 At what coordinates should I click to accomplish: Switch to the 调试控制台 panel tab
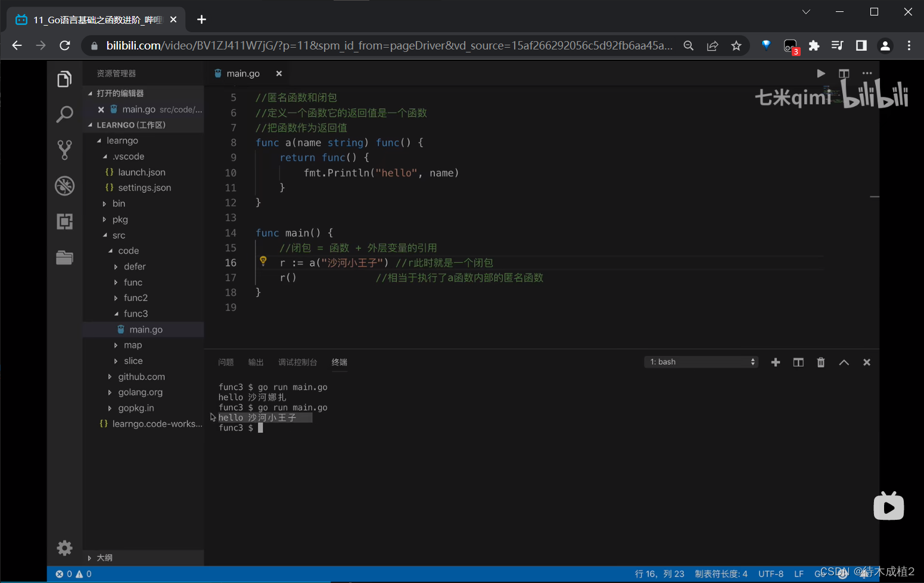(x=297, y=362)
